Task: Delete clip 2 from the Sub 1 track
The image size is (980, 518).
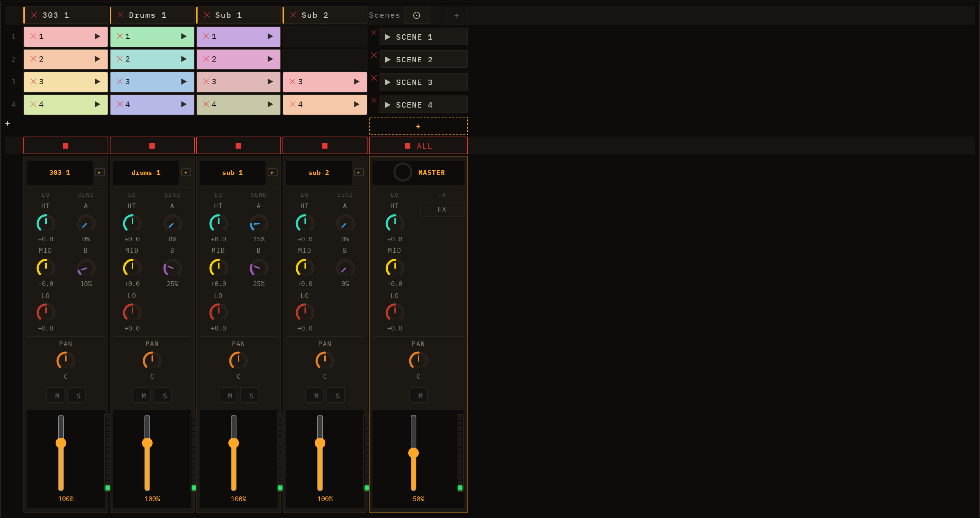Action: pos(206,59)
